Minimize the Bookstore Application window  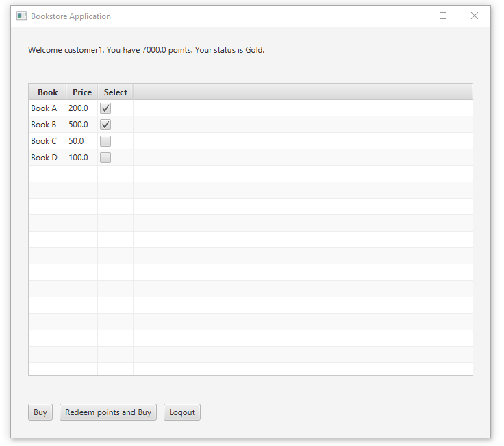[x=412, y=16]
